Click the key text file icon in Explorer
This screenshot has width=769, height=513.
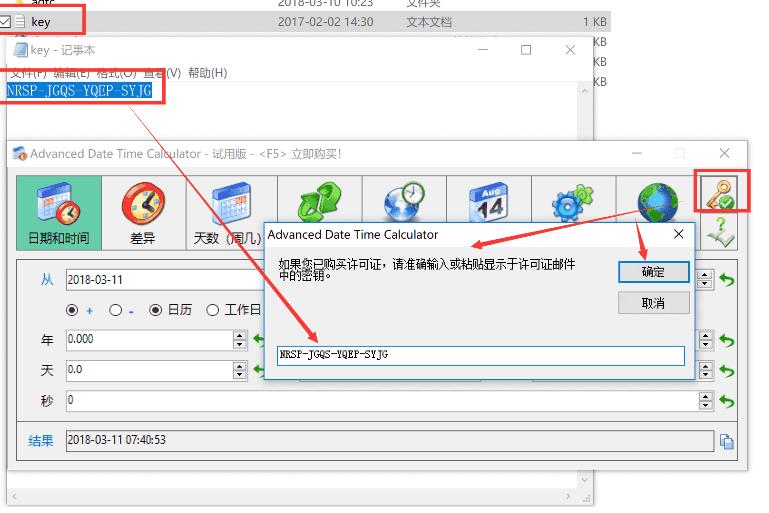coord(20,22)
